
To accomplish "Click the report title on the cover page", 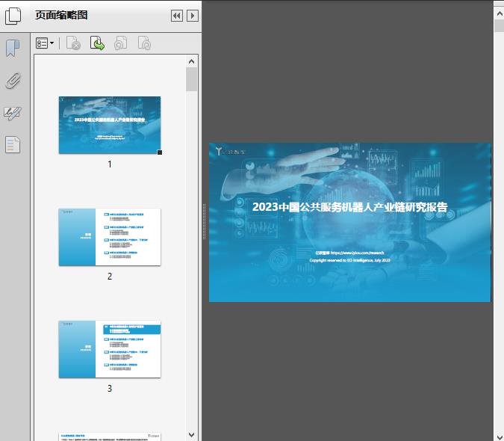I will (349, 207).
